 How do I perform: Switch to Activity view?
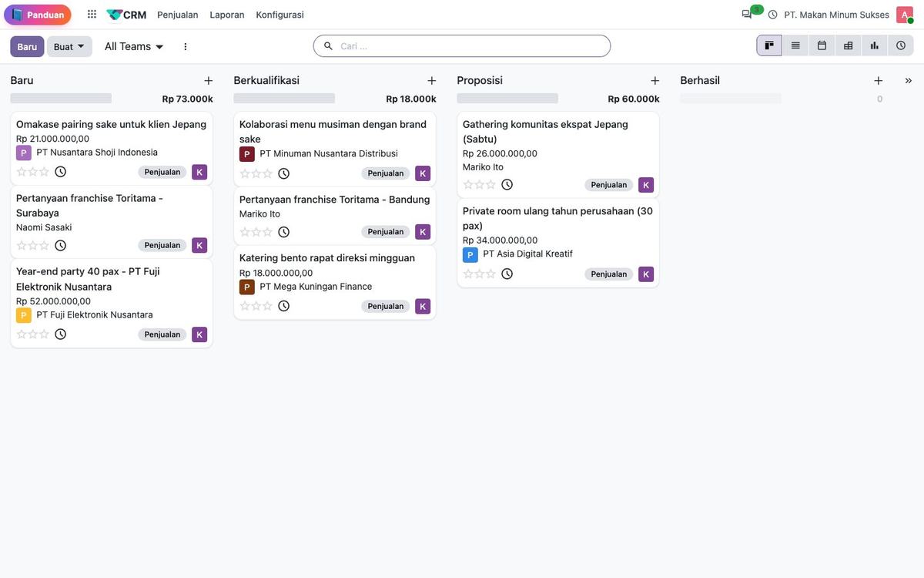[x=901, y=45]
